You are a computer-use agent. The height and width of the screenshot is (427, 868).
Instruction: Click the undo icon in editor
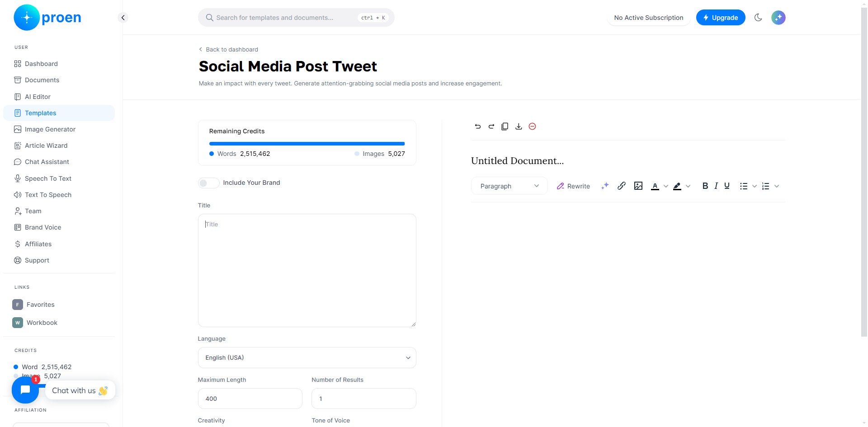[478, 127]
